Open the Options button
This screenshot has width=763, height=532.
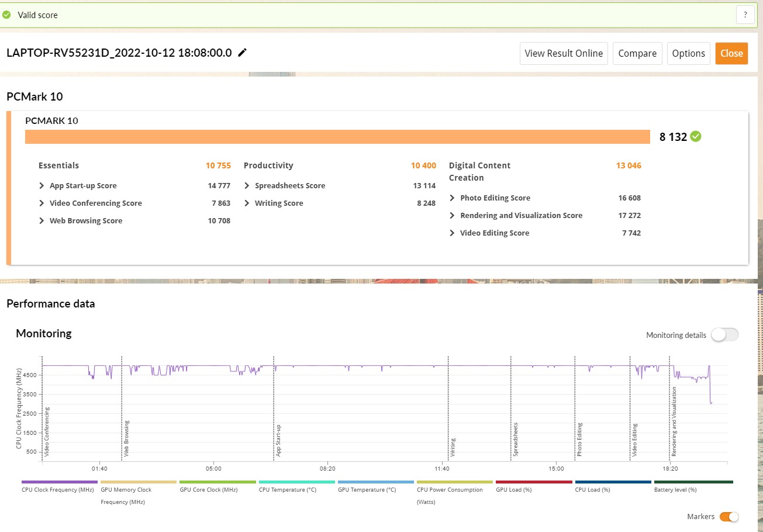click(688, 53)
